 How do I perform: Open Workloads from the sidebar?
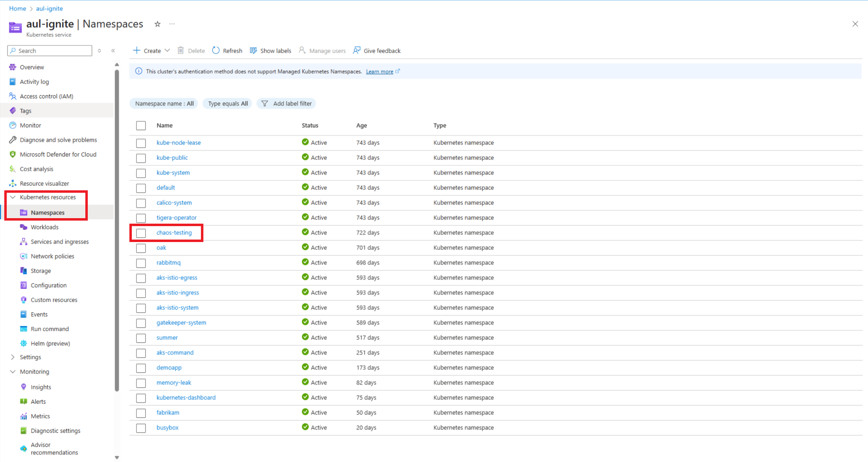click(x=44, y=227)
